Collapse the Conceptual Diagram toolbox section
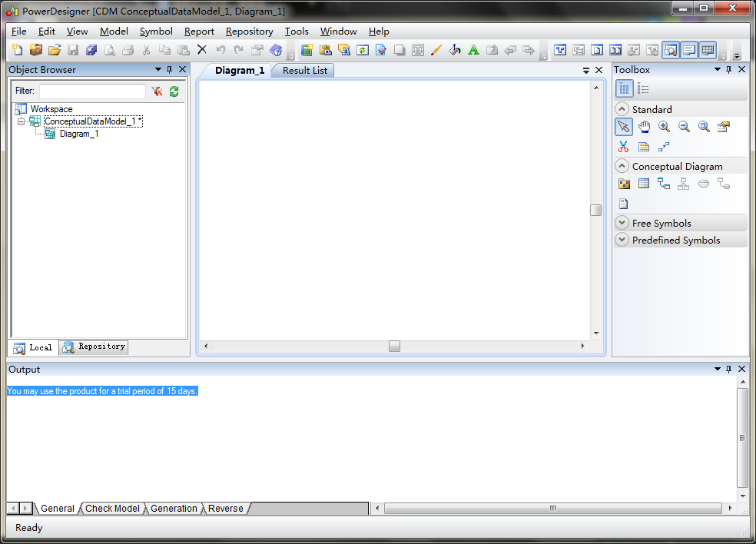Viewport: 756px width, 544px height. [x=622, y=166]
